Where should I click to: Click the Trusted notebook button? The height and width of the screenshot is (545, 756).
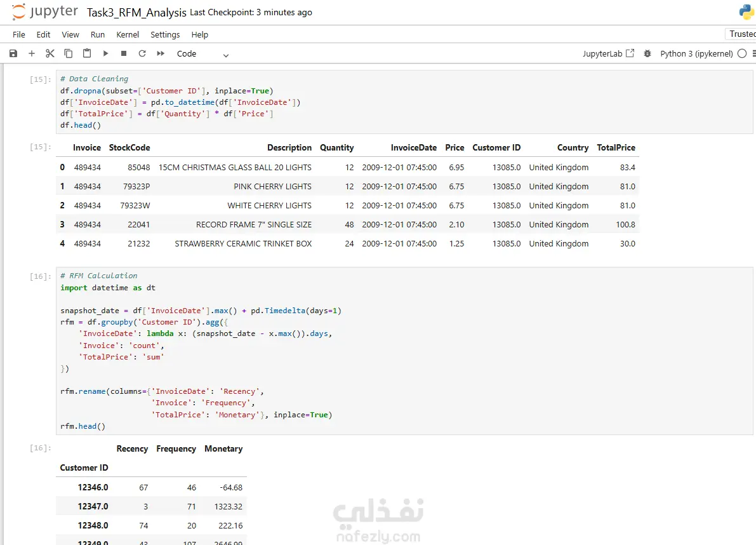(x=741, y=34)
